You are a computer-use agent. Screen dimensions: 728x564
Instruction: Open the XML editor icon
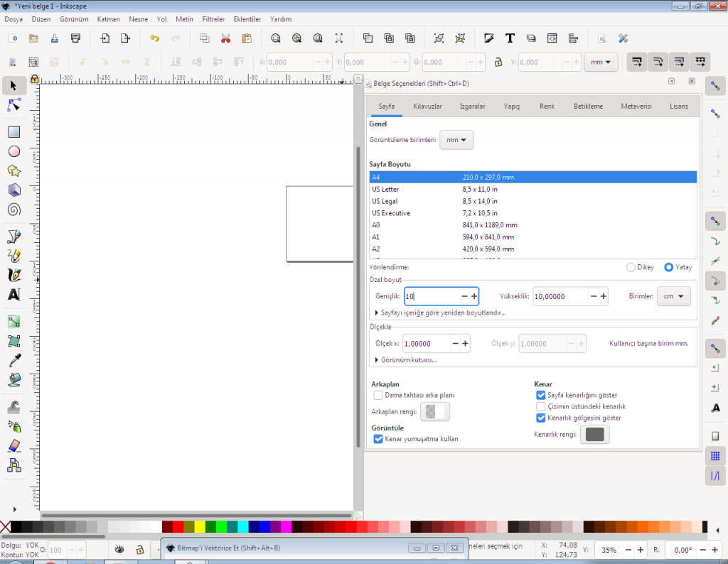tap(552, 38)
